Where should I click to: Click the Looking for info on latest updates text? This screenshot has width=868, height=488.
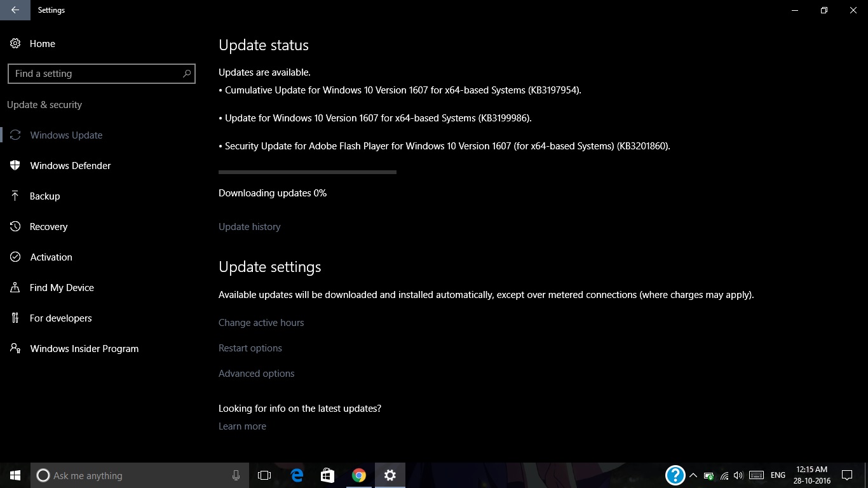click(300, 409)
